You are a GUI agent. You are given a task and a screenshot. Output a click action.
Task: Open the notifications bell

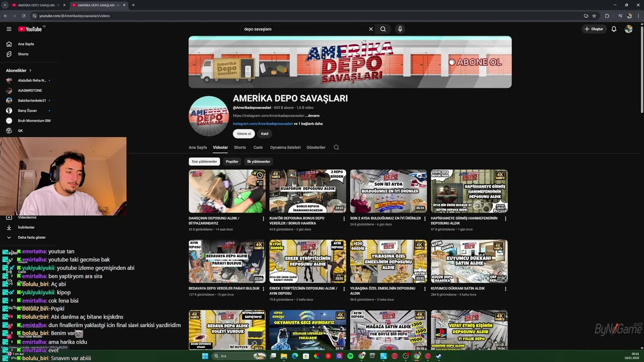point(614,29)
